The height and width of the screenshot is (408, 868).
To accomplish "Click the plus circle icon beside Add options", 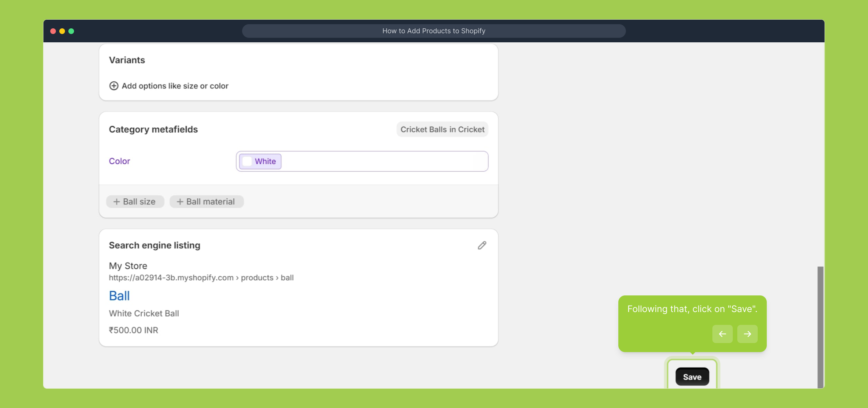I will pyautogui.click(x=114, y=86).
